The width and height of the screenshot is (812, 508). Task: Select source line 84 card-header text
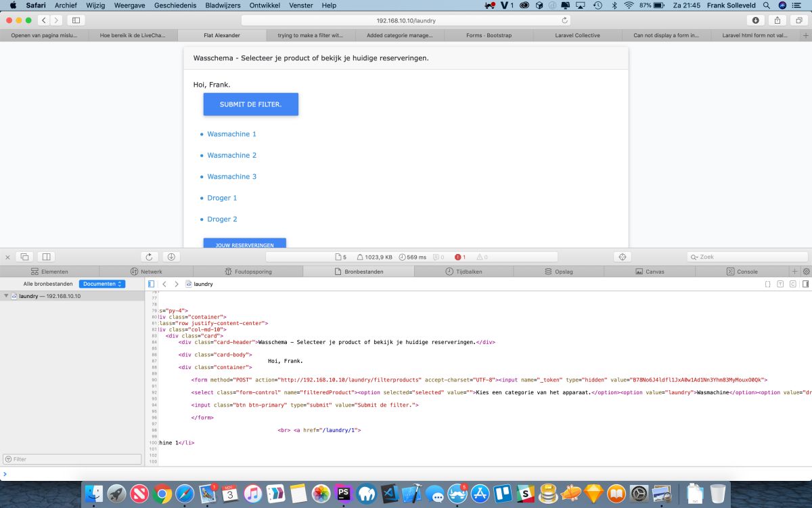pos(367,342)
